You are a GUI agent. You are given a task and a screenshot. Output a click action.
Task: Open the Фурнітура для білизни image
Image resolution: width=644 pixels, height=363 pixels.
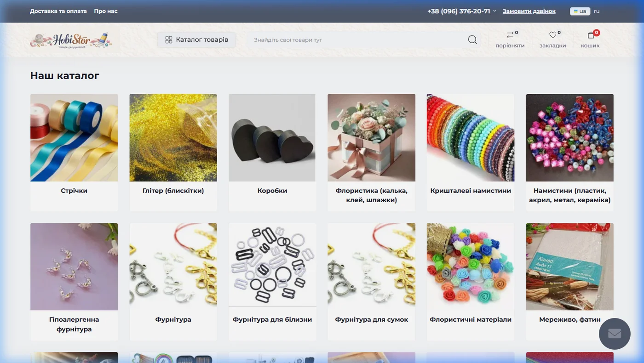(x=272, y=267)
